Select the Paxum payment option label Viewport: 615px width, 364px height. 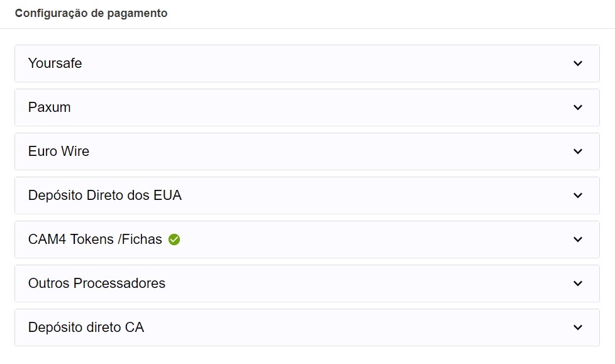(50, 108)
